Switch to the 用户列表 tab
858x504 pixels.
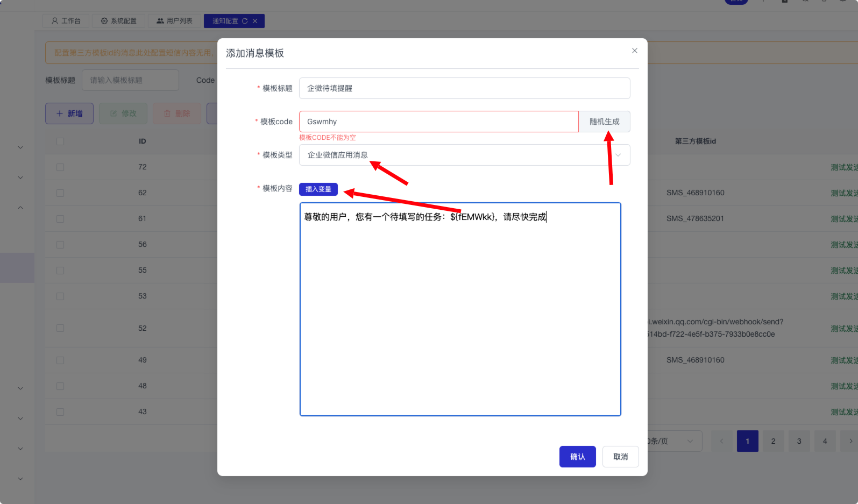coord(174,21)
